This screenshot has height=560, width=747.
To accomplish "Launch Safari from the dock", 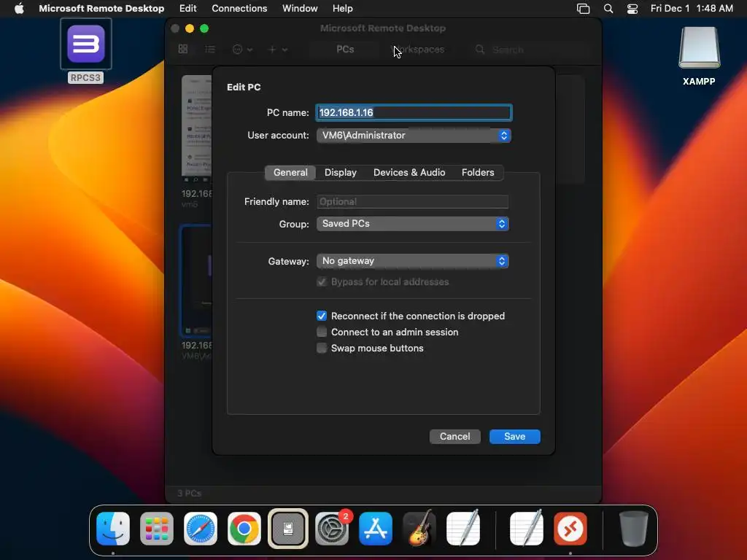I will 201,529.
